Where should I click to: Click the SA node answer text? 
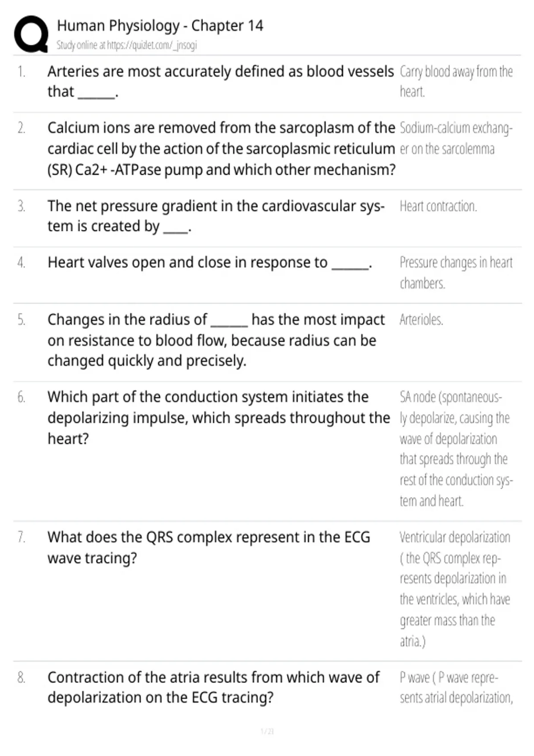coord(456,449)
